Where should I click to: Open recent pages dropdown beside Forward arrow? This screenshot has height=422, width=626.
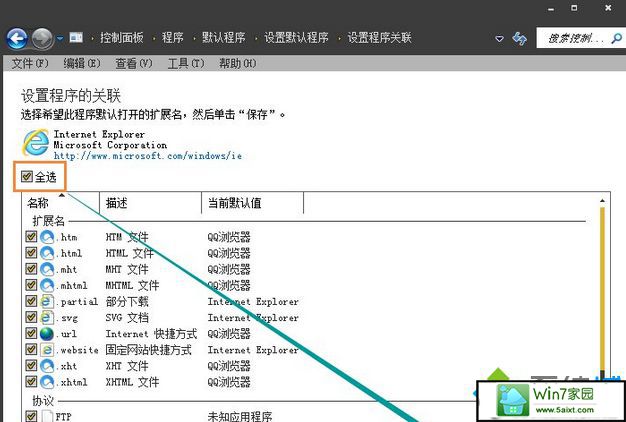point(60,39)
